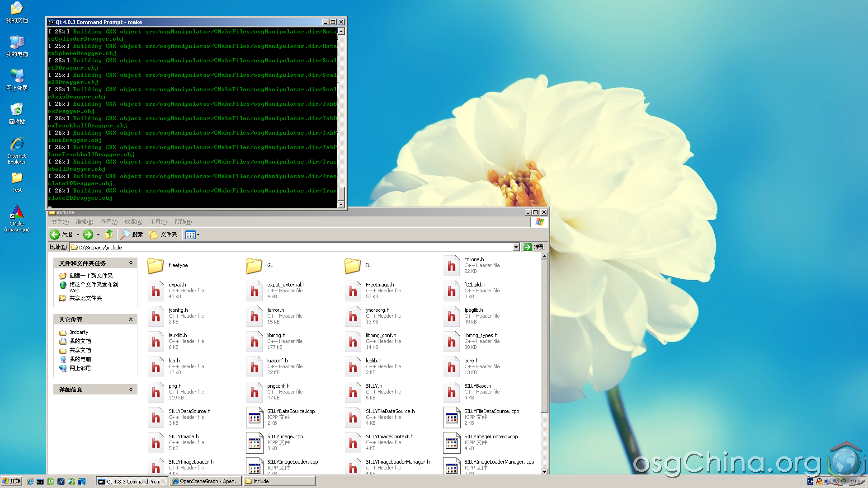Open 我的电脑 desktop icon

[x=17, y=46]
